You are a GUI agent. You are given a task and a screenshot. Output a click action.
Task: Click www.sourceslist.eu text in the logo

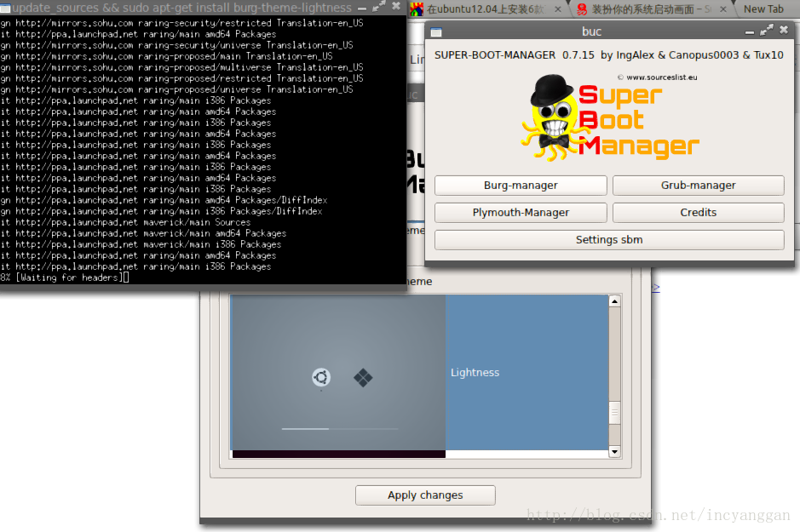pyautogui.click(x=662, y=77)
